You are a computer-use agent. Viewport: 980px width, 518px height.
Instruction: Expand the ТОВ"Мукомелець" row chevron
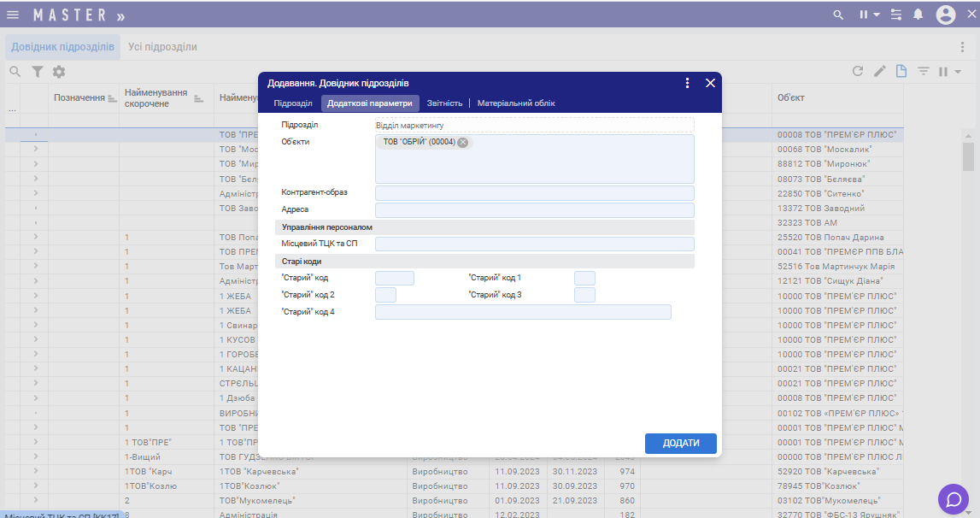[x=35, y=500]
